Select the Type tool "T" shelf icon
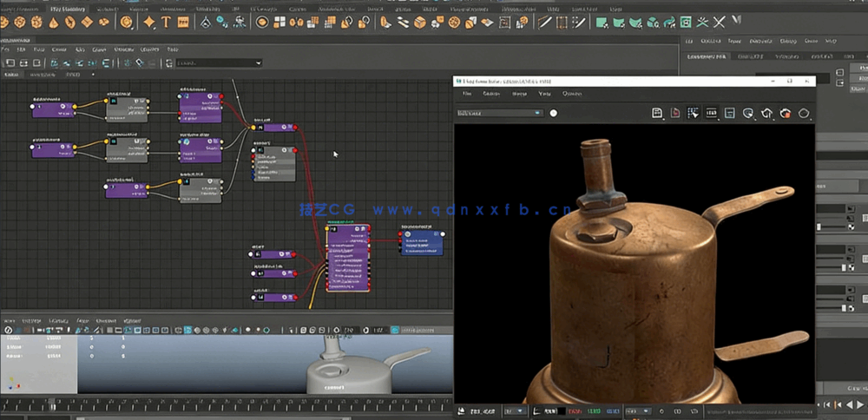Image resolution: width=868 pixels, height=420 pixels. pyautogui.click(x=166, y=23)
